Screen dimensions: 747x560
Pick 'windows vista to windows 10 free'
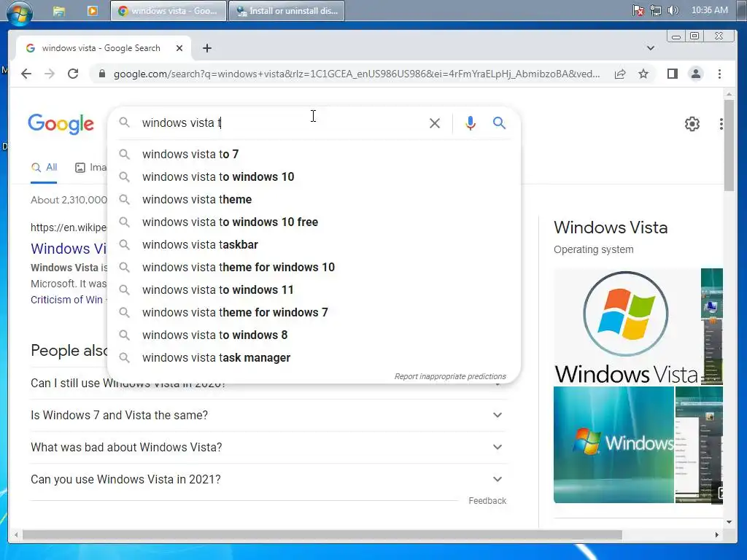tap(314, 222)
